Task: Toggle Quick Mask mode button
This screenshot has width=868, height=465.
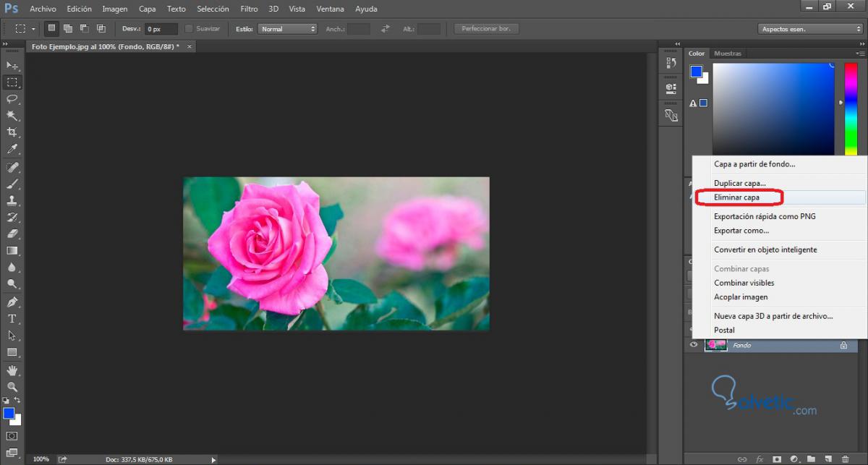Action: tap(12, 436)
